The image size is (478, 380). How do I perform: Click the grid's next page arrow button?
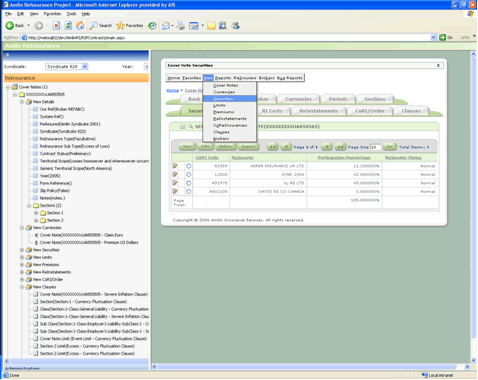[327, 147]
